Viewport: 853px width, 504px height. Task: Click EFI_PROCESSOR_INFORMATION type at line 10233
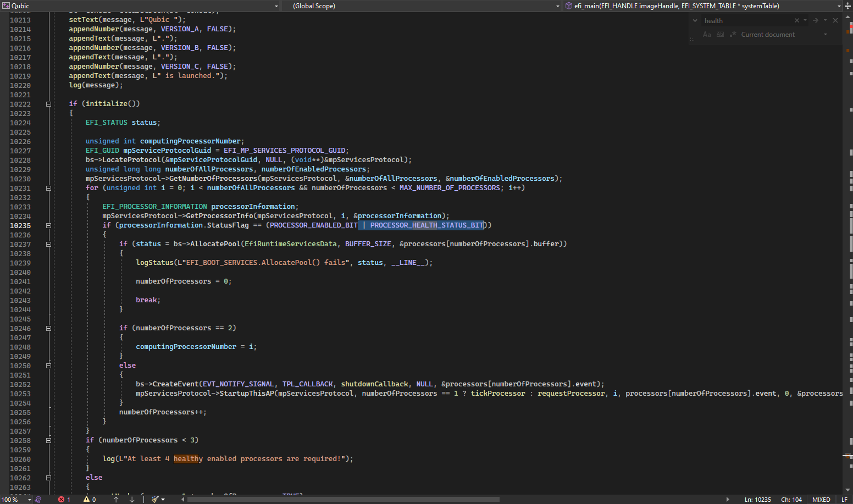pyautogui.click(x=154, y=207)
